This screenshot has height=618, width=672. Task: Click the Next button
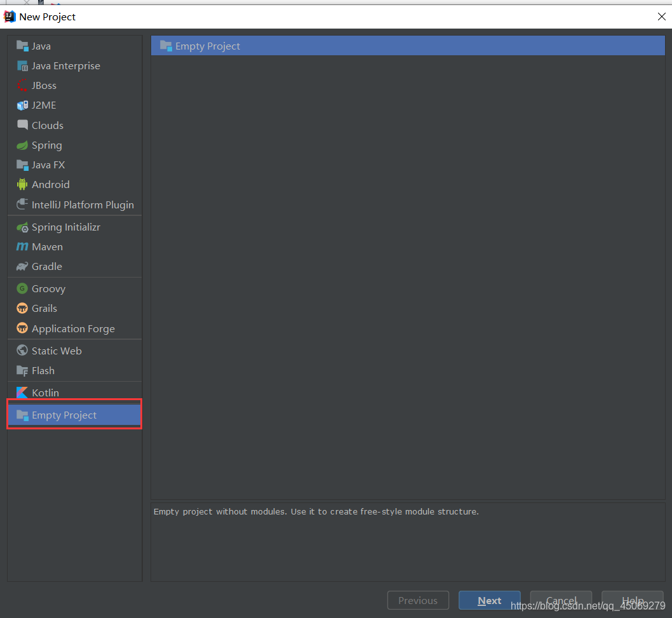click(490, 600)
